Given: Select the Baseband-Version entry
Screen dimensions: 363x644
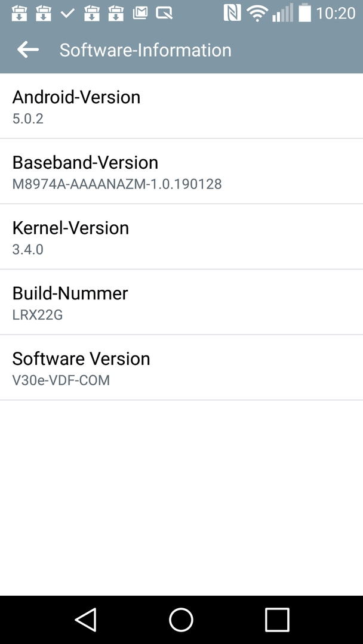Looking at the screenshot, I should 181,171.
